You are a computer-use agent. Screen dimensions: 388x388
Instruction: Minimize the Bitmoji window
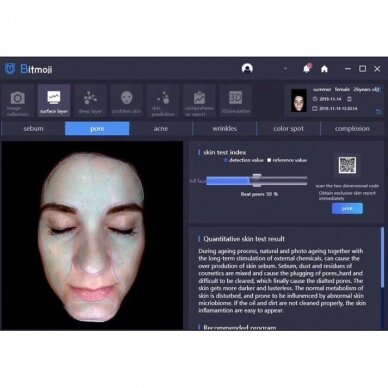348,69
